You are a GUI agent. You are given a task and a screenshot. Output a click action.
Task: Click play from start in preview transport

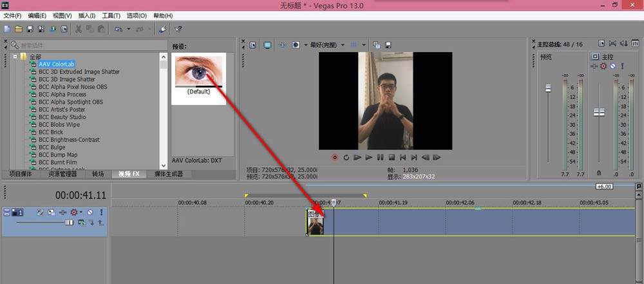point(357,157)
